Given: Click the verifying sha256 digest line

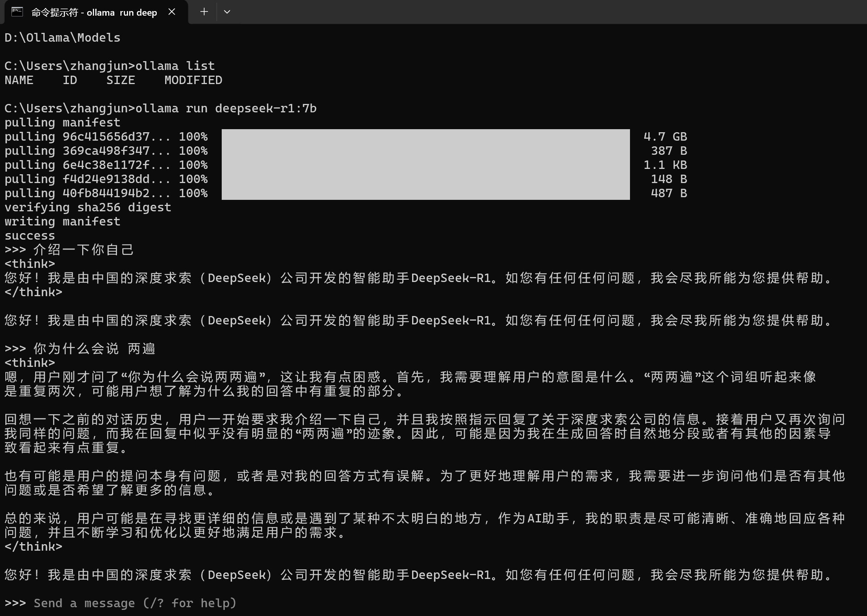Looking at the screenshot, I should (x=88, y=207).
